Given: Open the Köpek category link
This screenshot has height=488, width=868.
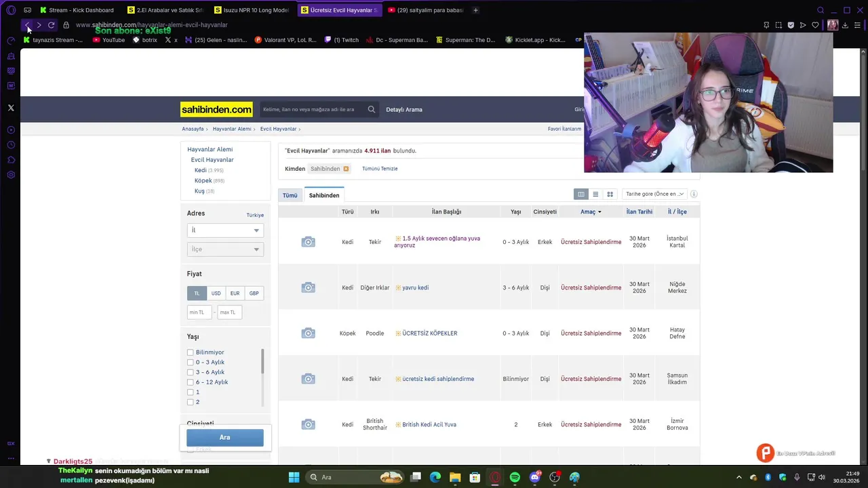Looking at the screenshot, I should coord(203,181).
